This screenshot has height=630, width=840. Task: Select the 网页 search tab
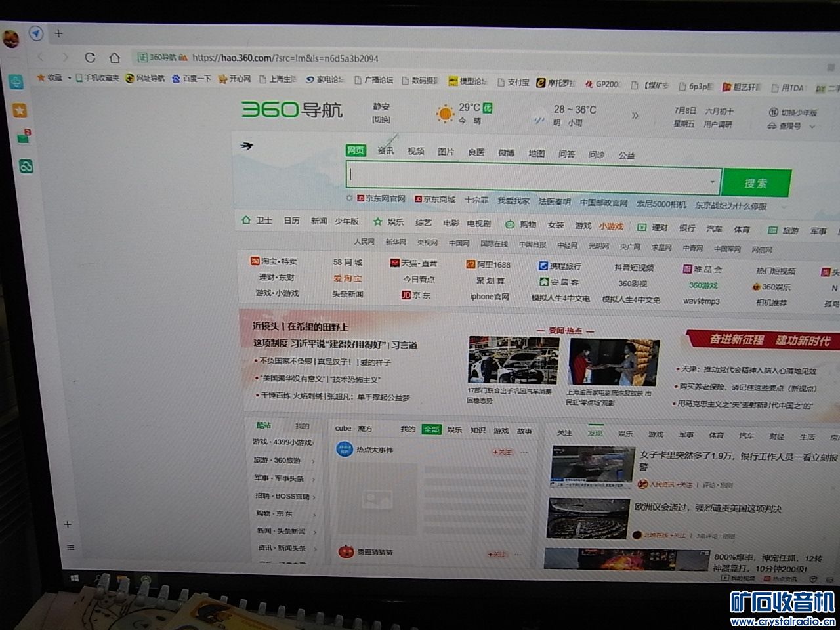point(356,150)
